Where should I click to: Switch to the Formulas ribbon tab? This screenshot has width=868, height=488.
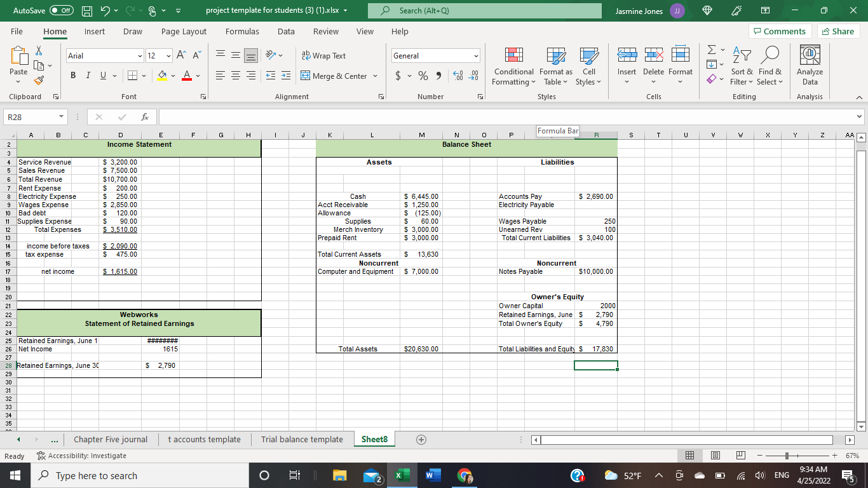tap(242, 31)
